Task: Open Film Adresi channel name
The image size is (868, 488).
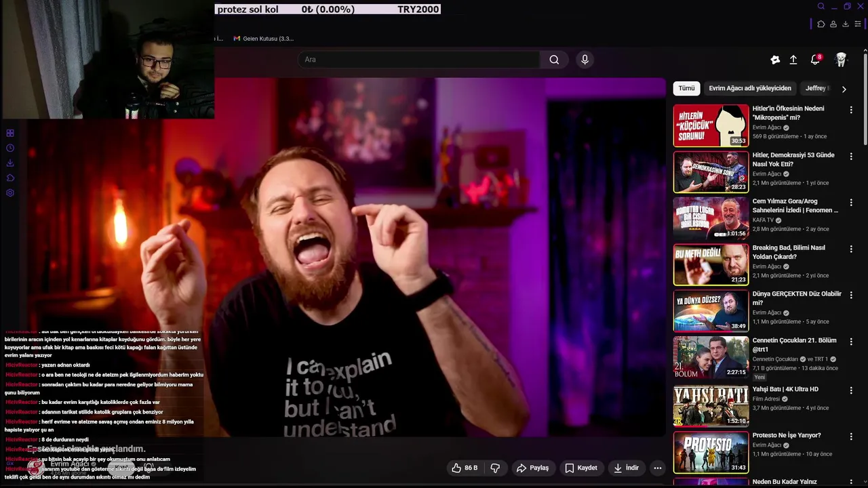Action: pyautogui.click(x=767, y=399)
